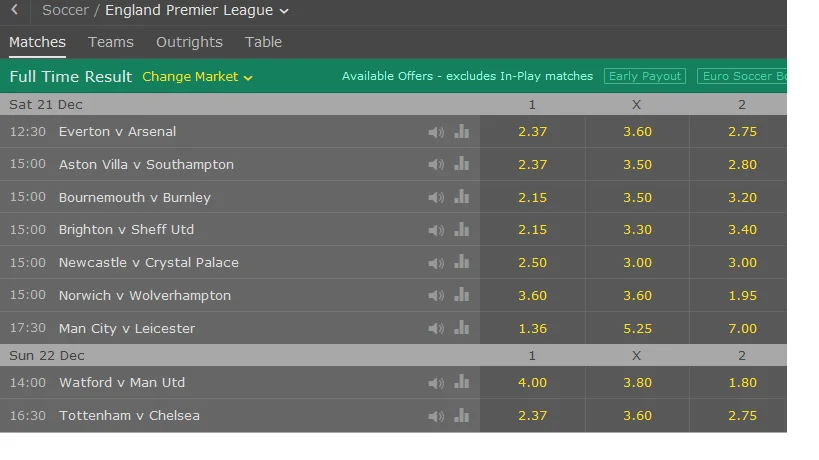Pick Man City v Leicester draw odds 5.25

[637, 329]
